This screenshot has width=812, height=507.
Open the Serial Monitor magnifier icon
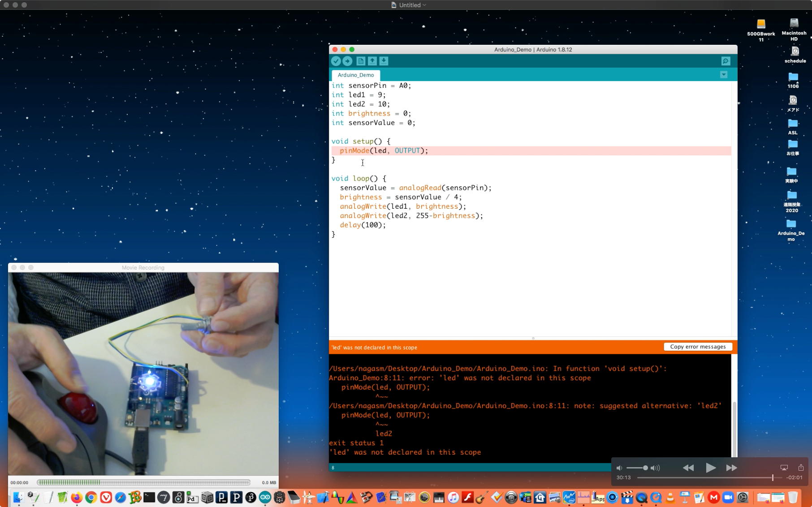(726, 61)
